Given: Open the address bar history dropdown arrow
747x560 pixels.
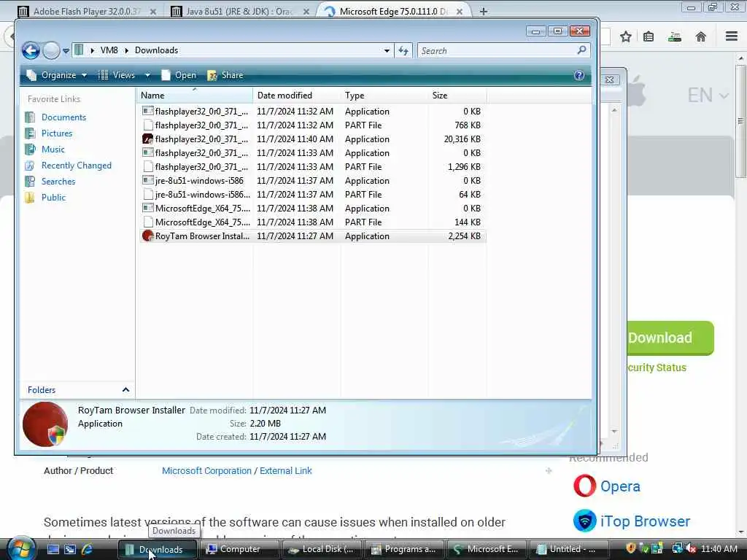Looking at the screenshot, I should (387, 50).
